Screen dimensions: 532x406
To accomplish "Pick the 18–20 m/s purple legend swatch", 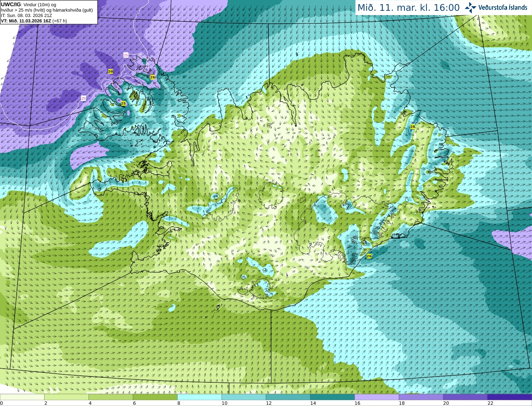I will [x=421, y=397].
